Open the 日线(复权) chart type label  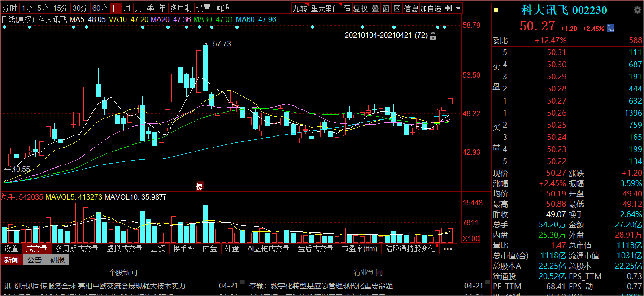point(18,19)
